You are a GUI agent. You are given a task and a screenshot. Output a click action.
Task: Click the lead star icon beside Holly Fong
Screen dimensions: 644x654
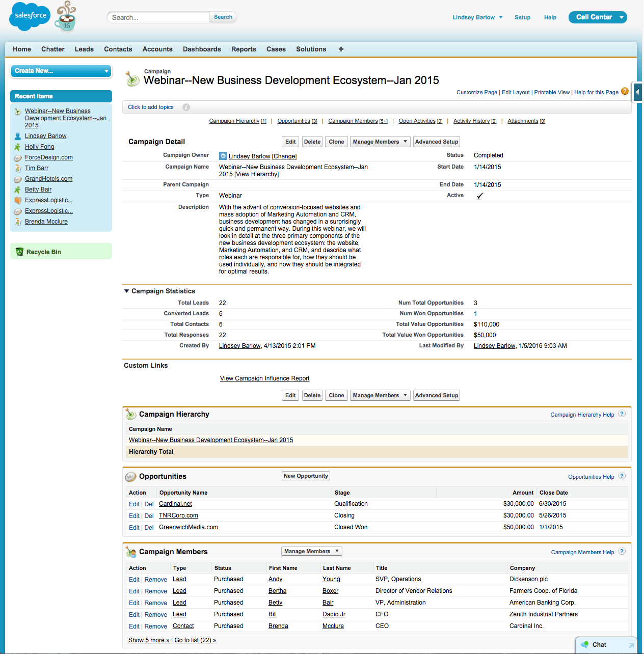[x=18, y=146]
